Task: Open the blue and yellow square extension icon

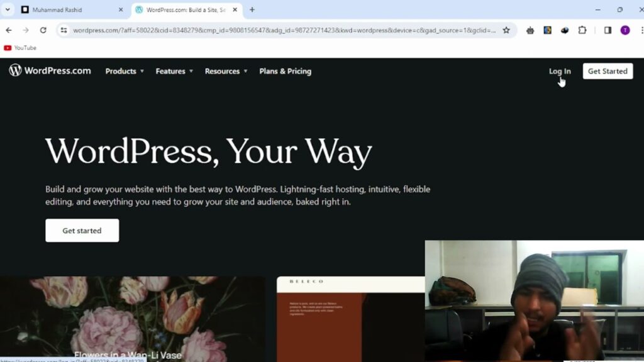Action: click(x=548, y=30)
